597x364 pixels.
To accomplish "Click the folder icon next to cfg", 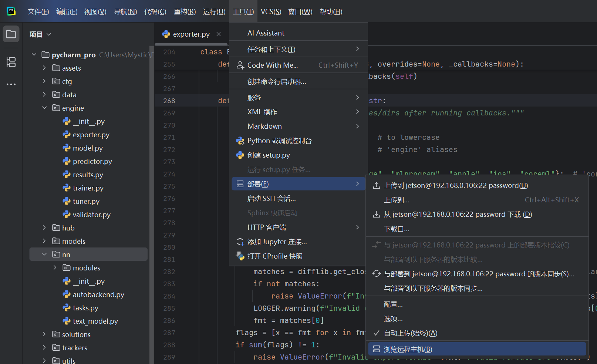I will click(56, 81).
